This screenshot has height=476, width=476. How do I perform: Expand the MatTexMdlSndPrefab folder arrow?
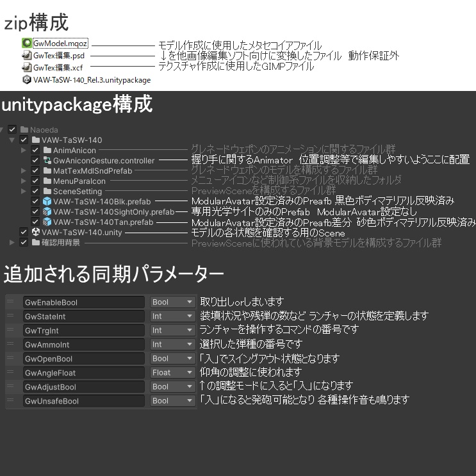click(23, 170)
